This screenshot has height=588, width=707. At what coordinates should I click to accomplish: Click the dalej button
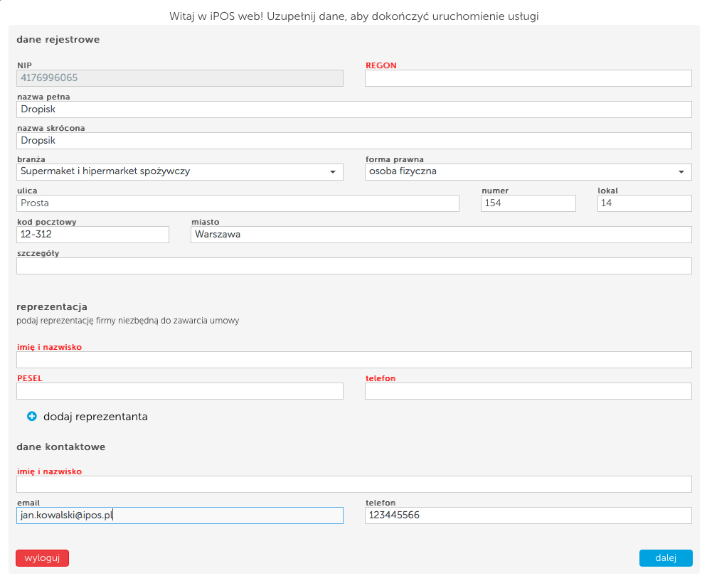[666, 558]
